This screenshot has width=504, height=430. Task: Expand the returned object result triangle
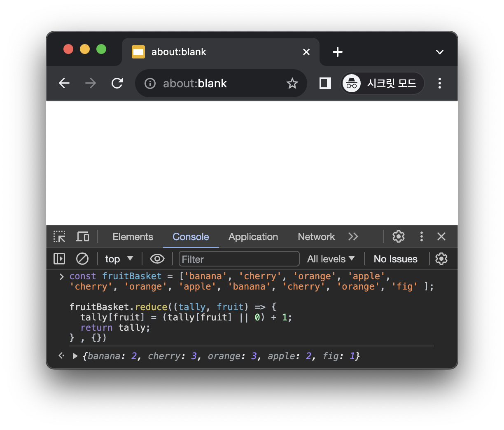pos(75,356)
